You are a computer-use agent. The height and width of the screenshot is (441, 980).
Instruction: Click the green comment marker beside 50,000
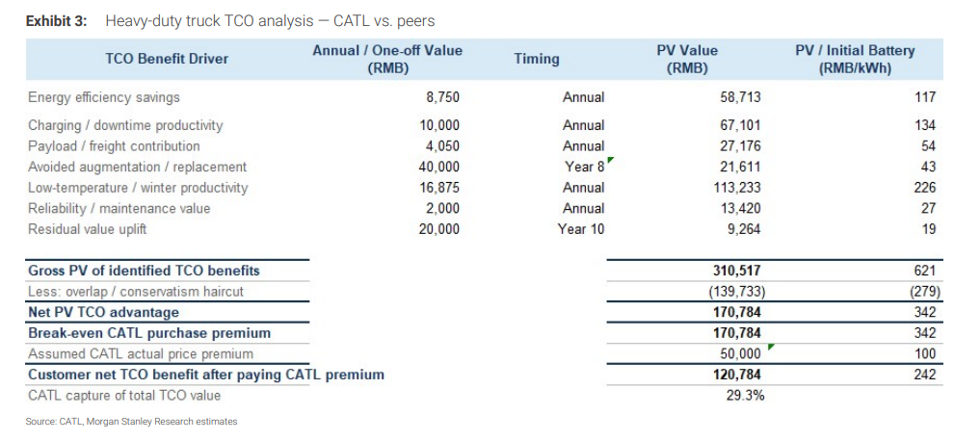tap(771, 347)
